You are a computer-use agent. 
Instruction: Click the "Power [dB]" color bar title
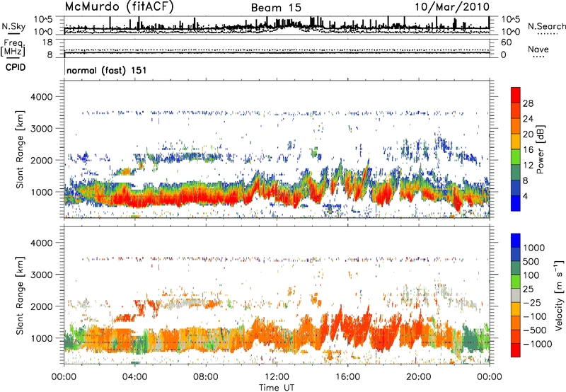coord(541,149)
